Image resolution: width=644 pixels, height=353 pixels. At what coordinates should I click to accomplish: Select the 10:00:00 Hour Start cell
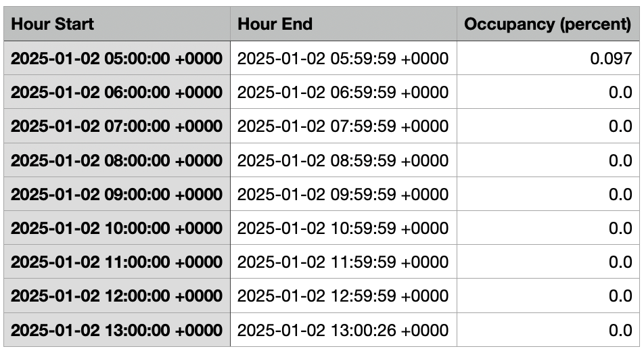coord(116,228)
